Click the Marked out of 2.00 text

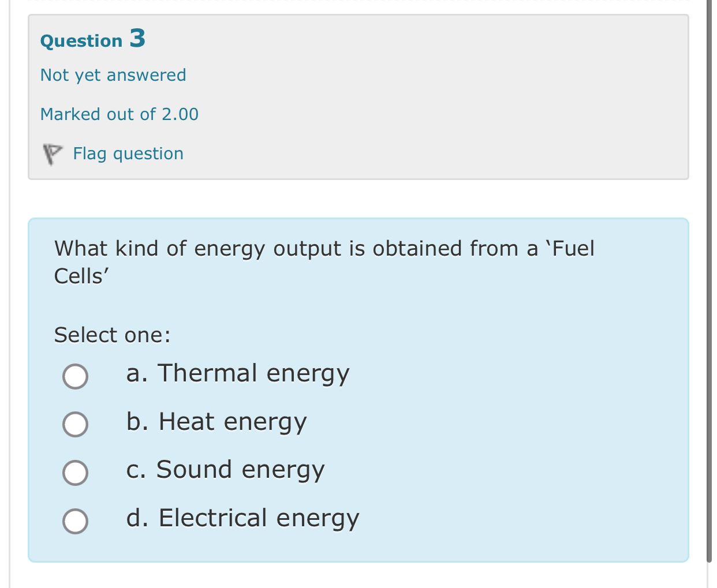click(x=119, y=114)
